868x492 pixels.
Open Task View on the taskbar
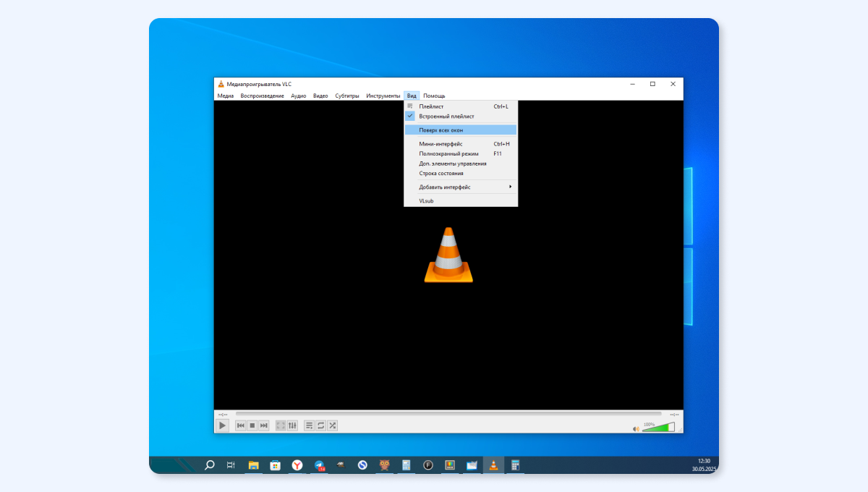231,465
